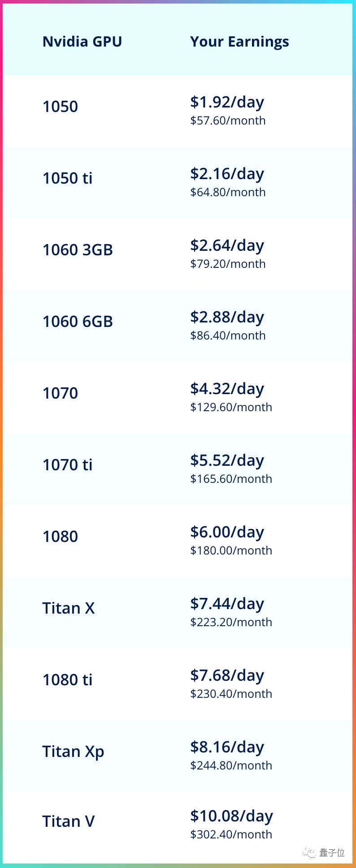Select the 1060 6GB row label
This screenshot has height=868, width=356.
point(78,322)
